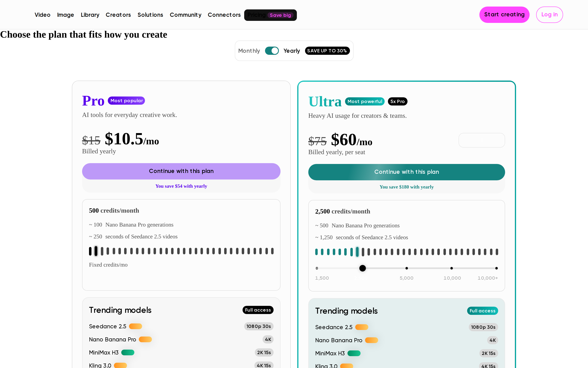Toggle the Monthly/Yearly billing switch
Image resolution: width=588 pixels, height=368 pixels.
pos(272,51)
